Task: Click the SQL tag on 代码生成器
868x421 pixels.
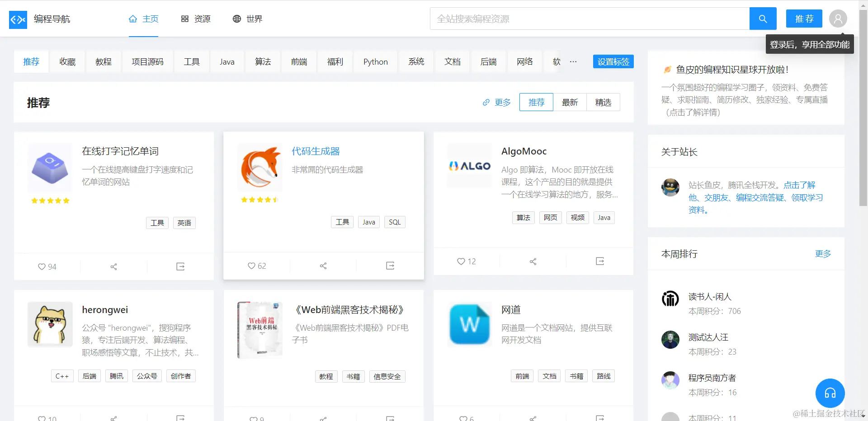Action: pyautogui.click(x=395, y=222)
